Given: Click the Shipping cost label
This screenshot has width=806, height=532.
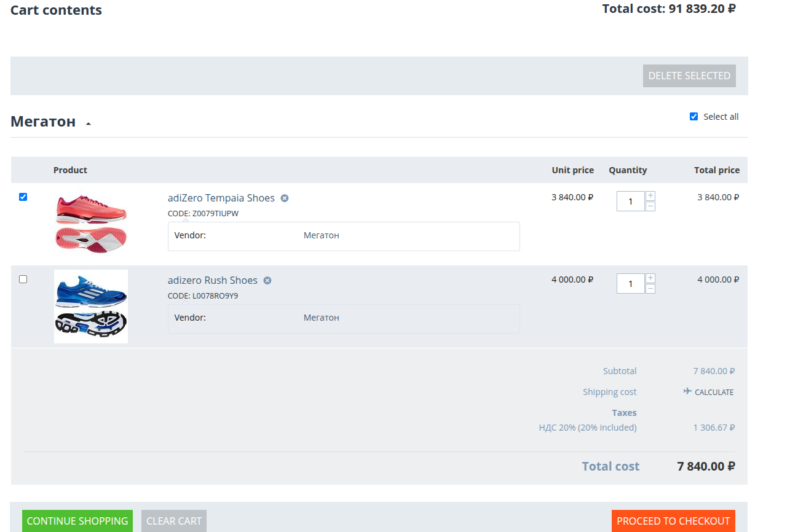Looking at the screenshot, I should coord(610,392).
